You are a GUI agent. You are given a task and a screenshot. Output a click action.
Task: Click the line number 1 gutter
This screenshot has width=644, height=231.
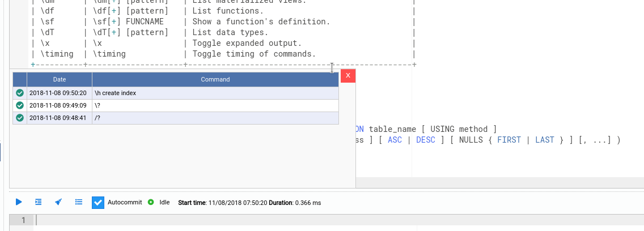23,220
